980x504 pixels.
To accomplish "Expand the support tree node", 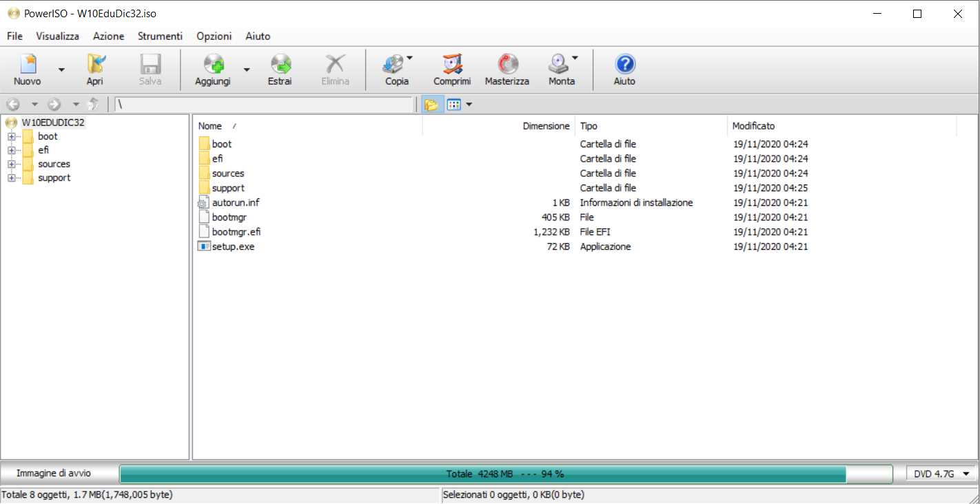I will (11, 178).
